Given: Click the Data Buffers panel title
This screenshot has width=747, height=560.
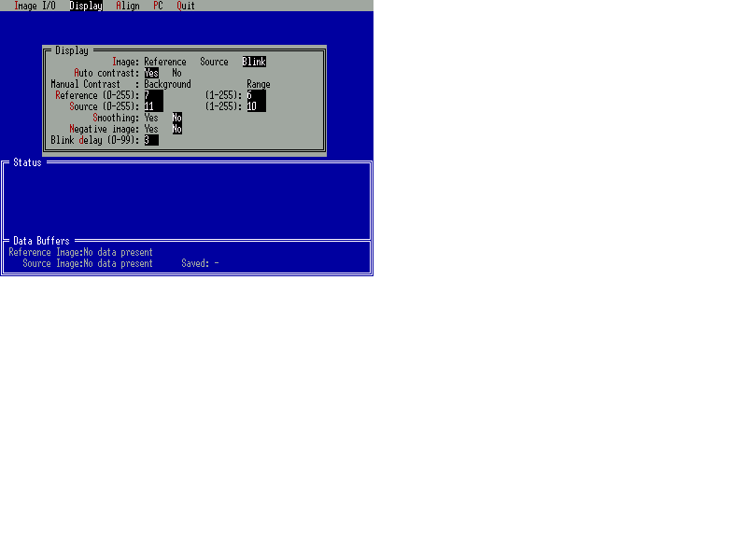Looking at the screenshot, I should click(x=41, y=241).
